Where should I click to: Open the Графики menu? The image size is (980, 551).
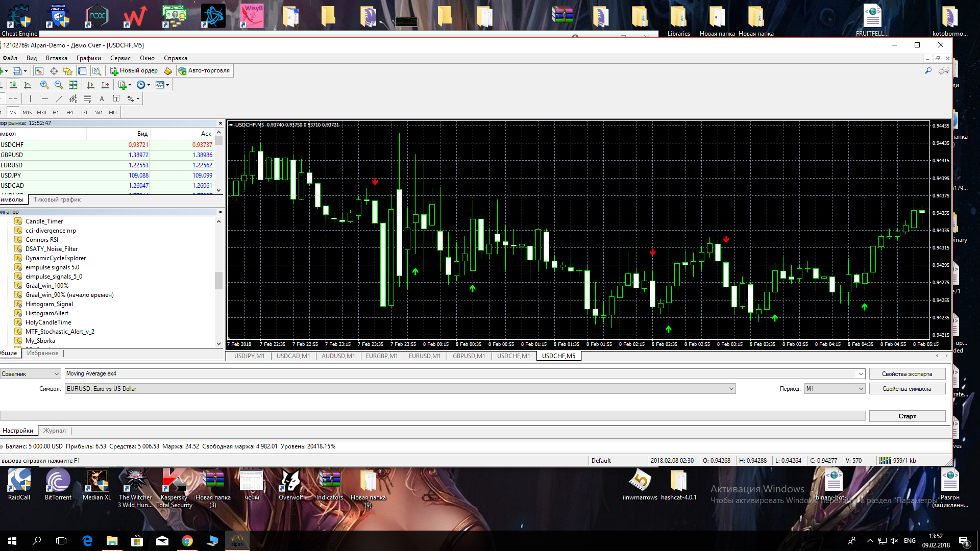(89, 58)
